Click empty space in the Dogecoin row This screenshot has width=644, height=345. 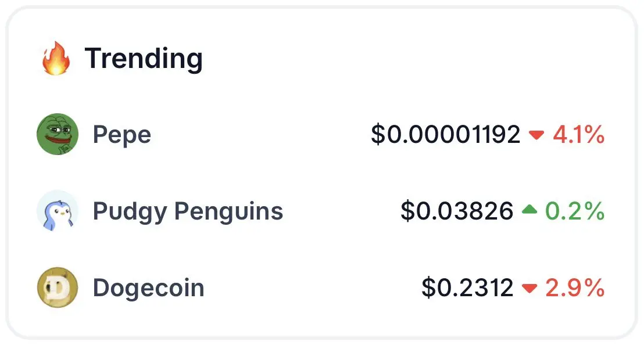[x=312, y=287]
